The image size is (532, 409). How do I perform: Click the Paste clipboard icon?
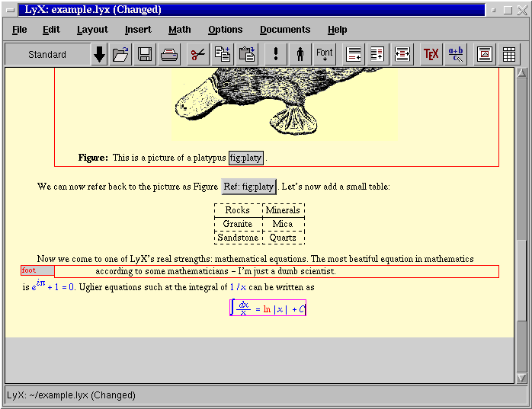pos(247,55)
